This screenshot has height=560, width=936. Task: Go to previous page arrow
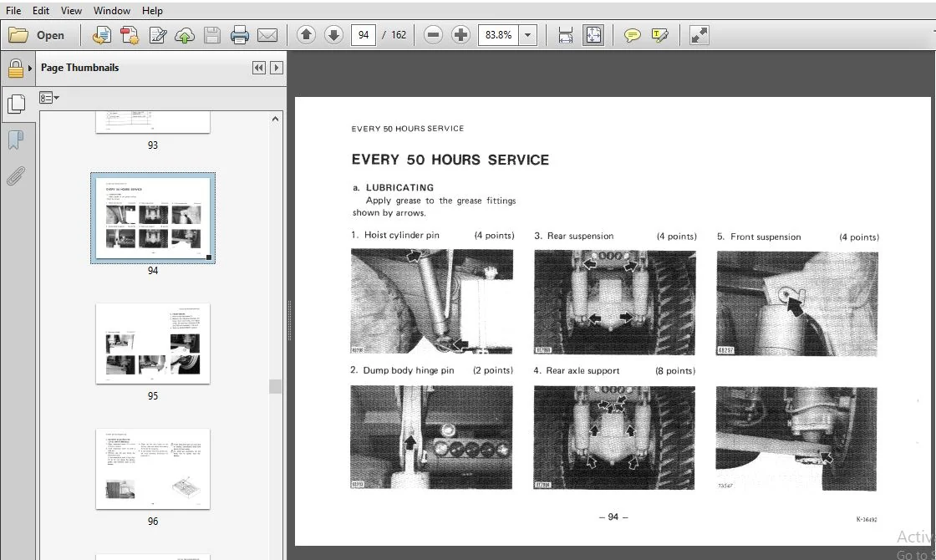click(306, 34)
